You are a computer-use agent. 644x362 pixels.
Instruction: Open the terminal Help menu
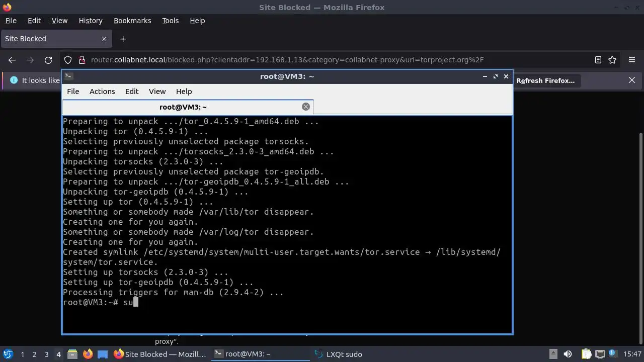coord(184,92)
